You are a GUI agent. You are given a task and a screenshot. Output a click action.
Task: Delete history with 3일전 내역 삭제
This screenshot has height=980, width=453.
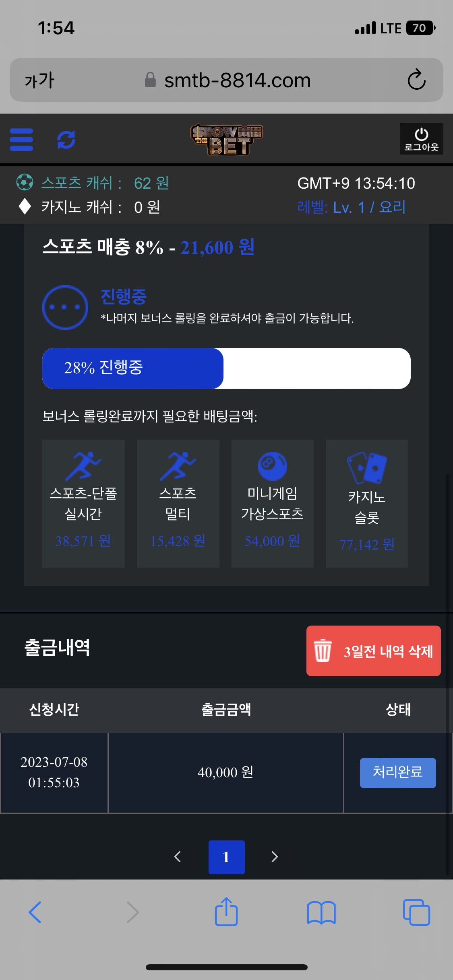(373, 651)
